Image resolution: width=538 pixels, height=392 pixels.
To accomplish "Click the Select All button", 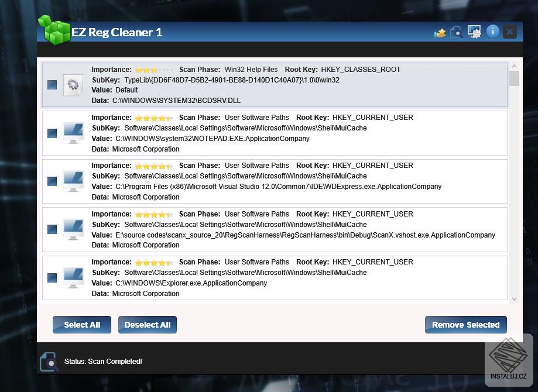I will click(81, 325).
